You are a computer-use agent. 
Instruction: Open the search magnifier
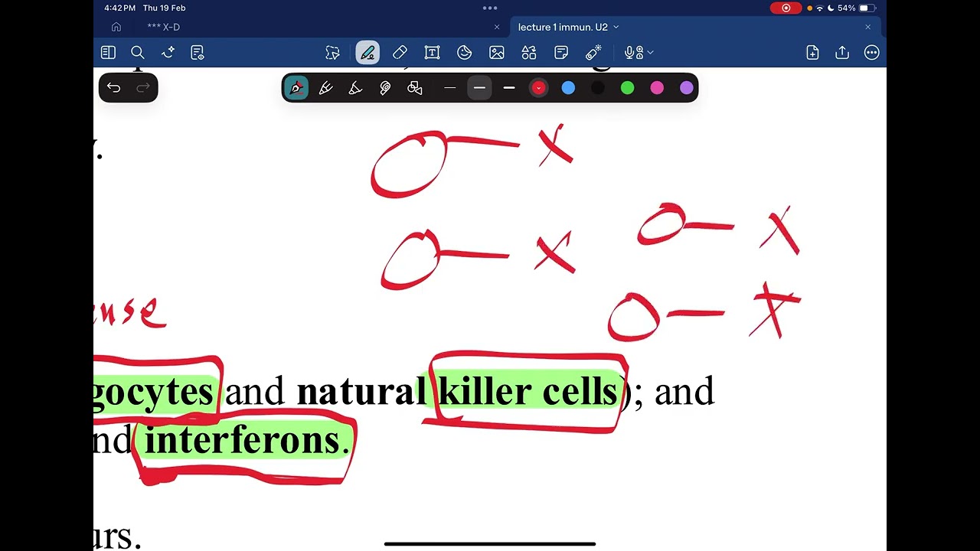(138, 53)
